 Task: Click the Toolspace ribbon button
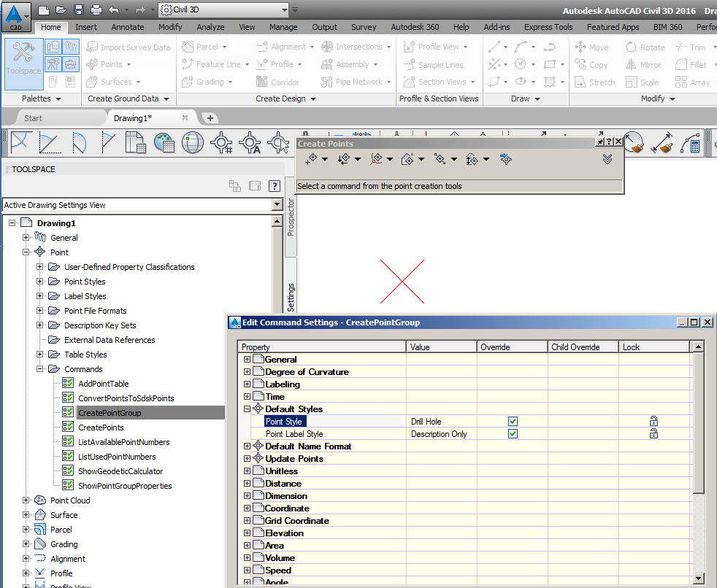(x=24, y=63)
